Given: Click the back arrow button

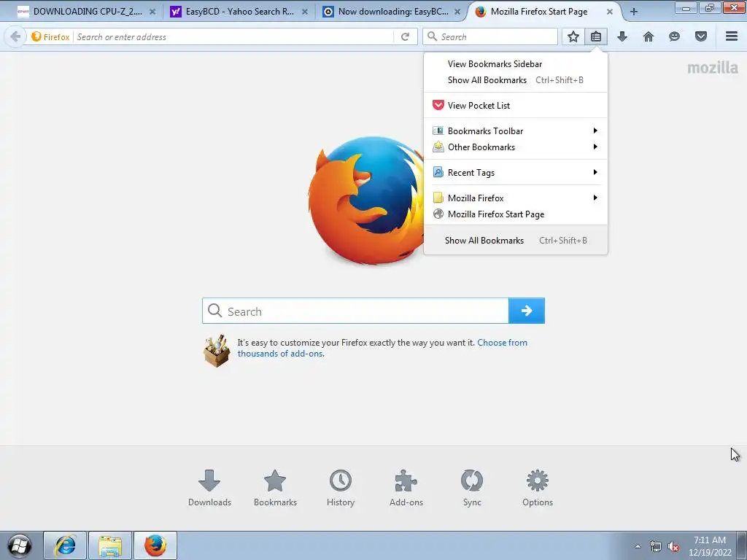Looking at the screenshot, I should [15, 36].
